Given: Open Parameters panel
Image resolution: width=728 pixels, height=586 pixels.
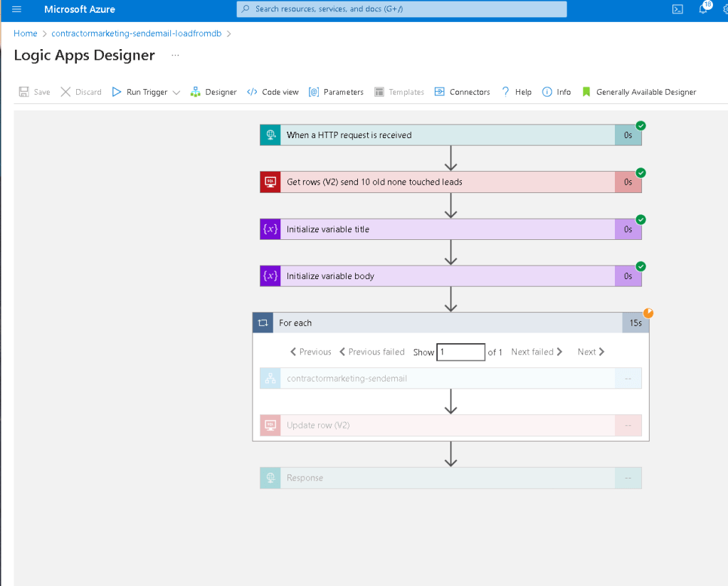Looking at the screenshot, I should (x=336, y=92).
